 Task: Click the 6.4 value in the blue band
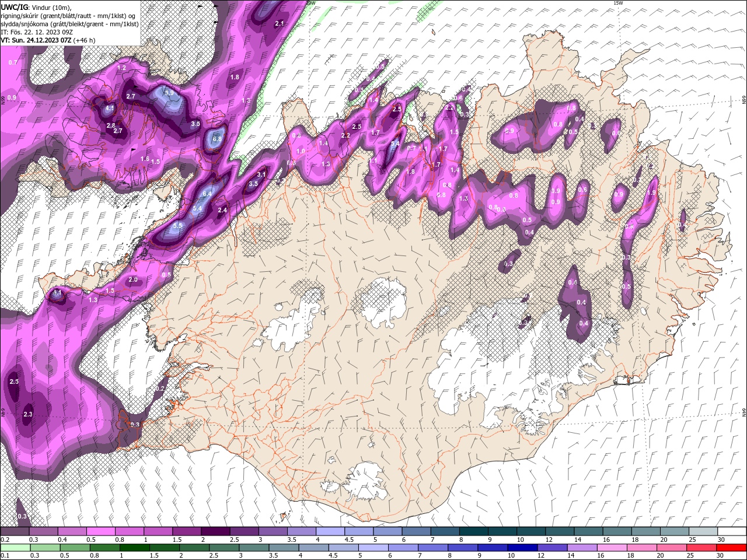click(x=207, y=194)
